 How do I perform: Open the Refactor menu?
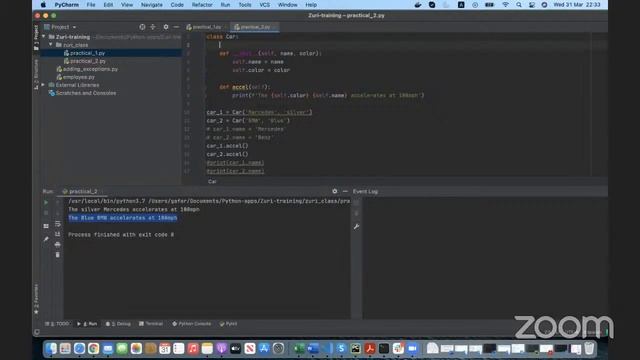click(202, 5)
